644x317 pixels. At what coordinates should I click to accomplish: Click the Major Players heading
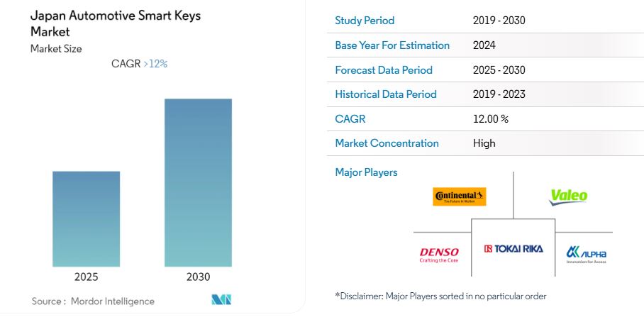click(x=366, y=172)
